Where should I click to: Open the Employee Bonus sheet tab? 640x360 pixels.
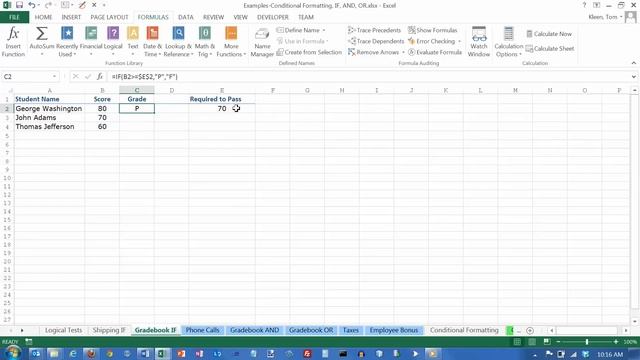393,330
